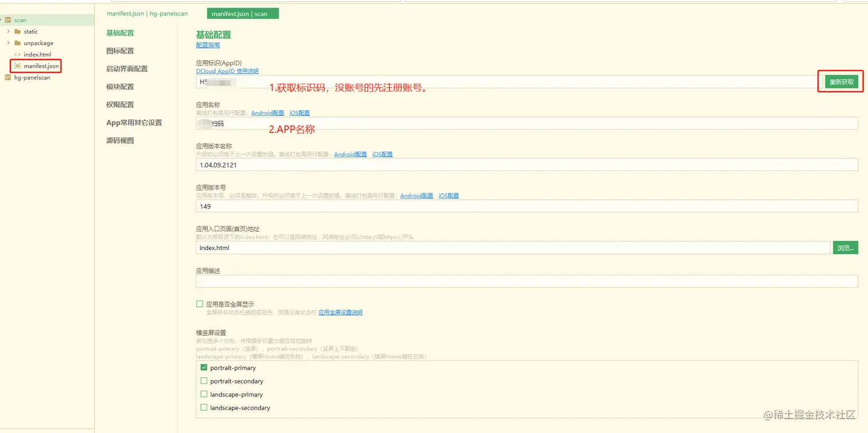
Task: Uncheck the portrait-primary checkbox
Action: pos(204,368)
